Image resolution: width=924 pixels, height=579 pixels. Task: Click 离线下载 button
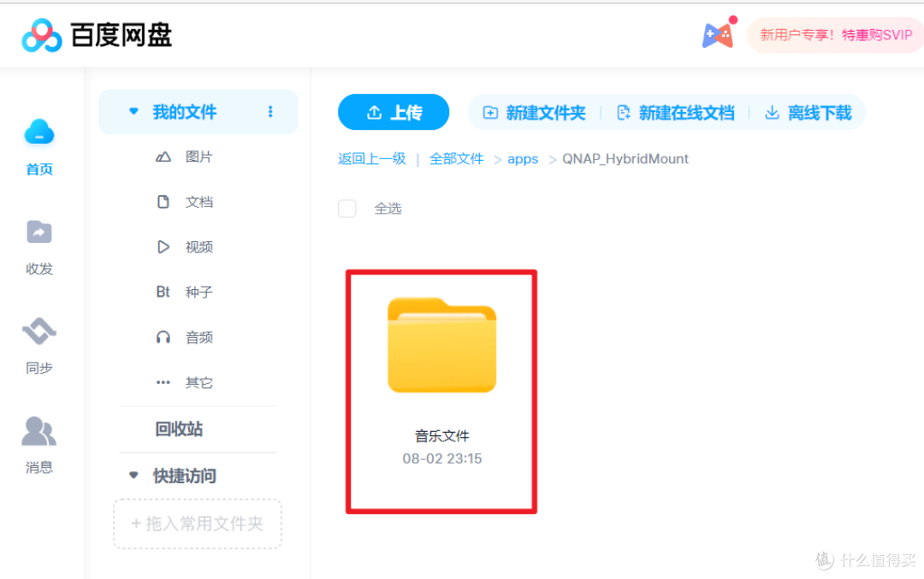coord(808,113)
